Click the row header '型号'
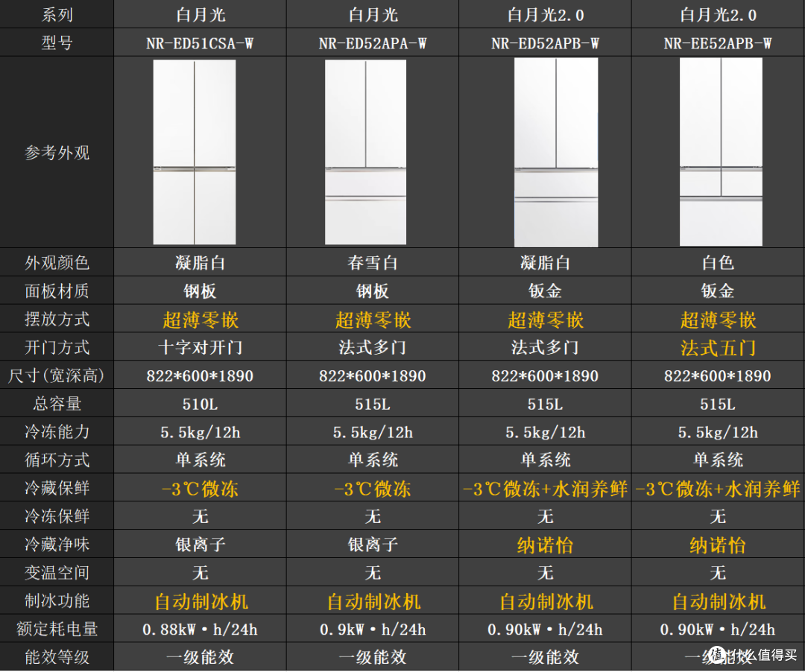This screenshot has width=805, height=672. (57, 43)
